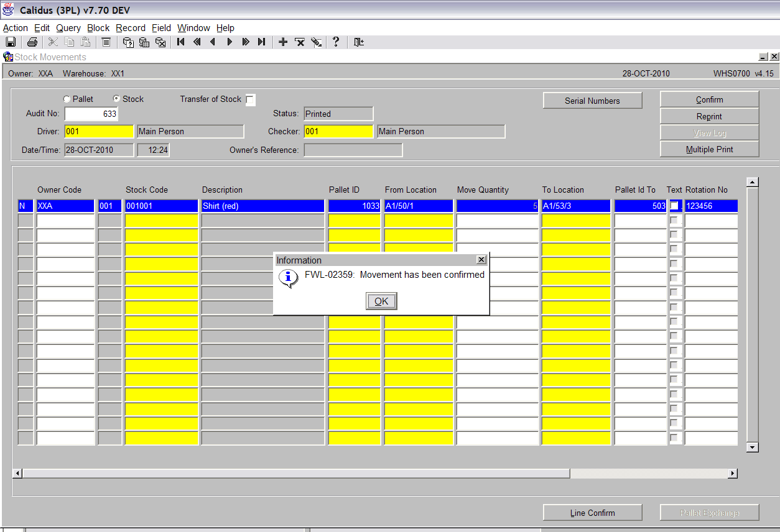Click Rotation No cell 123456
Viewport: 780px width, 532px height.
coord(711,206)
